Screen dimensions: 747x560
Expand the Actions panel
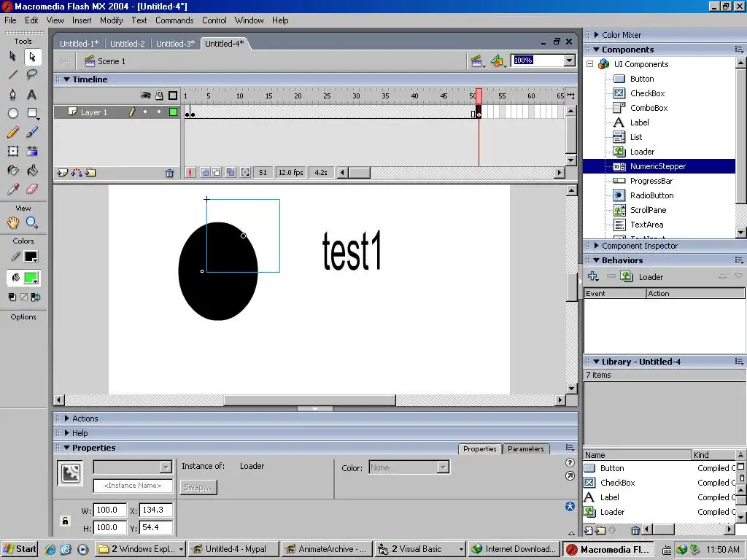[66, 419]
